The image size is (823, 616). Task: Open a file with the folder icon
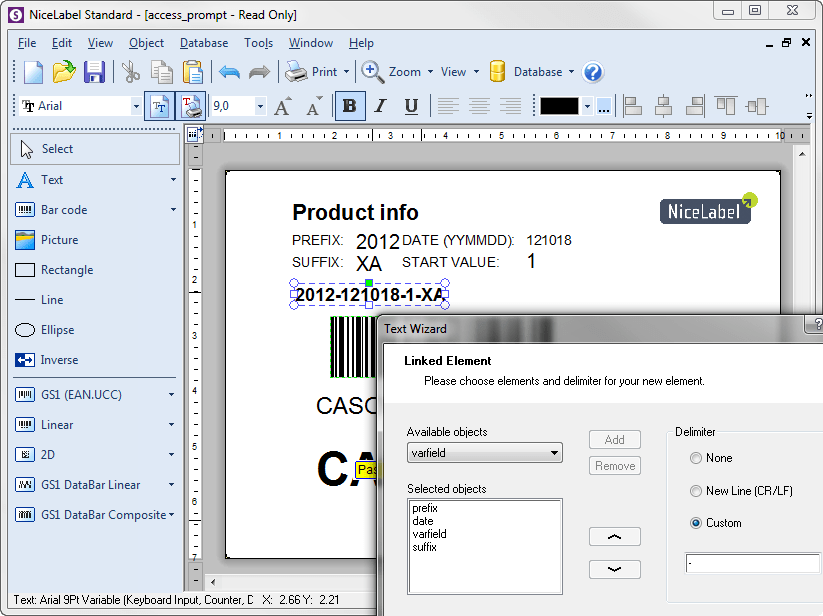[64, 72]
